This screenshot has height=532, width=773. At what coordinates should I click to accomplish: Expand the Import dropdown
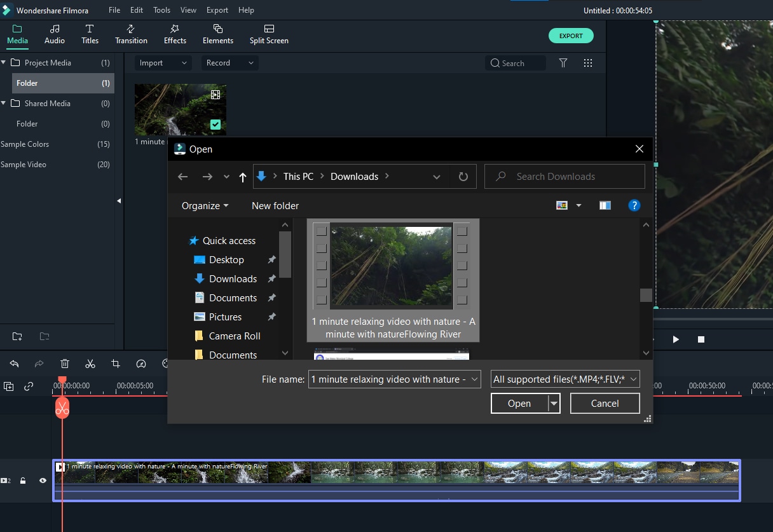[163, 63]
